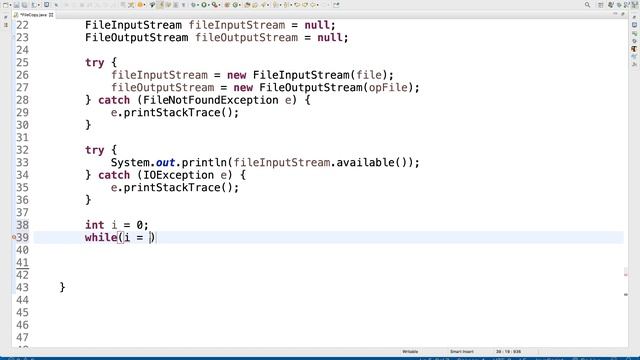
Task: Click the blue square view icon in right trim
Action: [x=634, y=25]
